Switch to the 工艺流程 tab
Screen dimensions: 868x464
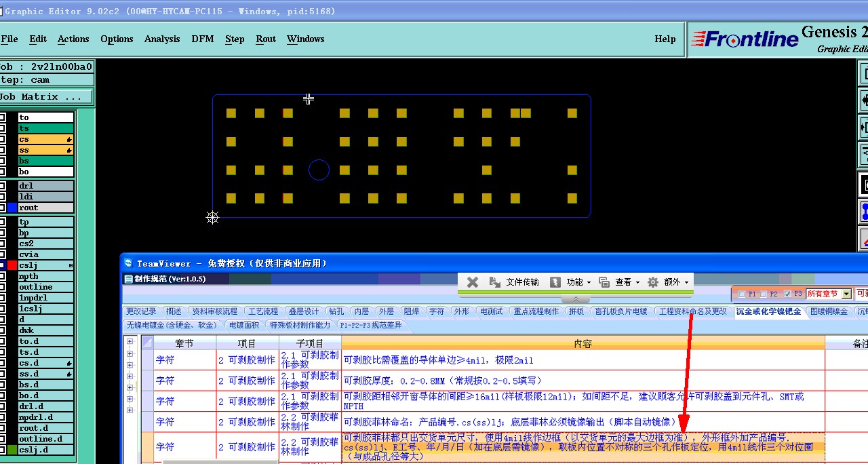pyautogui.click(x=263, y=311)
